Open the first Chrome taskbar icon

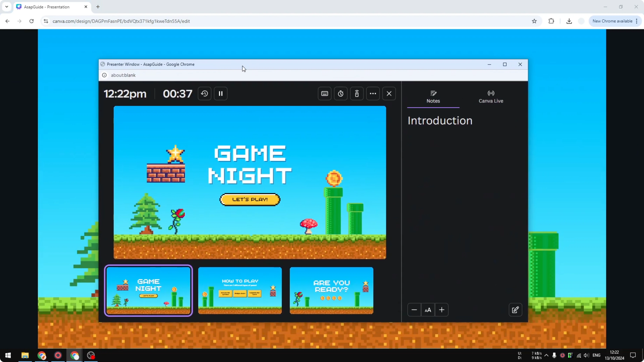(41, 355)
